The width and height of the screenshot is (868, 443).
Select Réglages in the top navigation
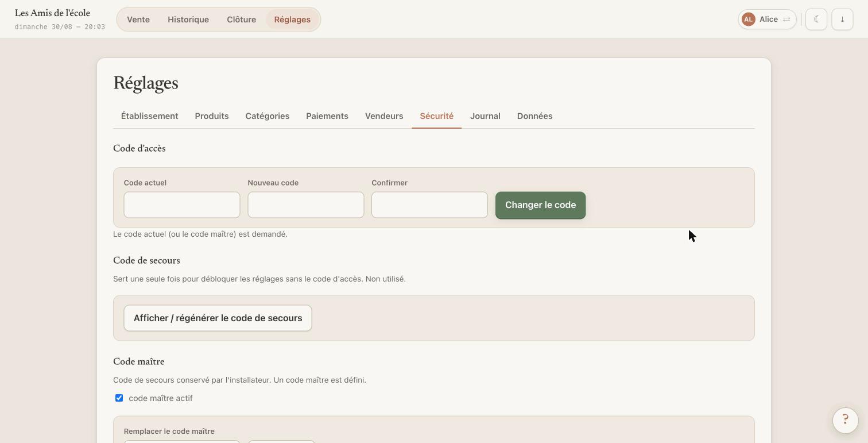292,20
